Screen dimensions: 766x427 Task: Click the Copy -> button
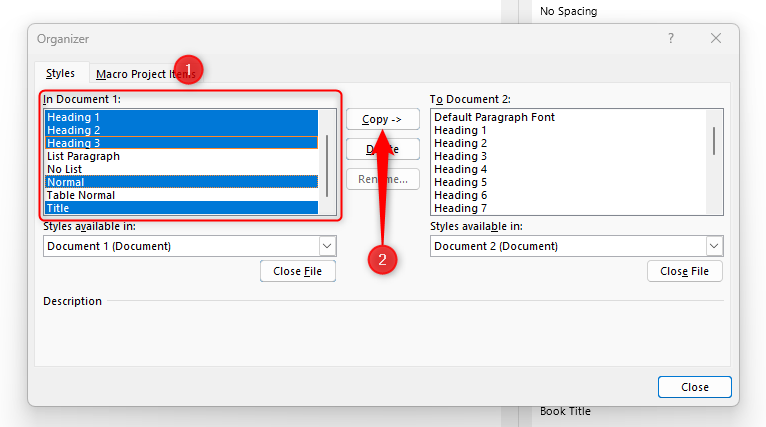[x=382, y=119]
